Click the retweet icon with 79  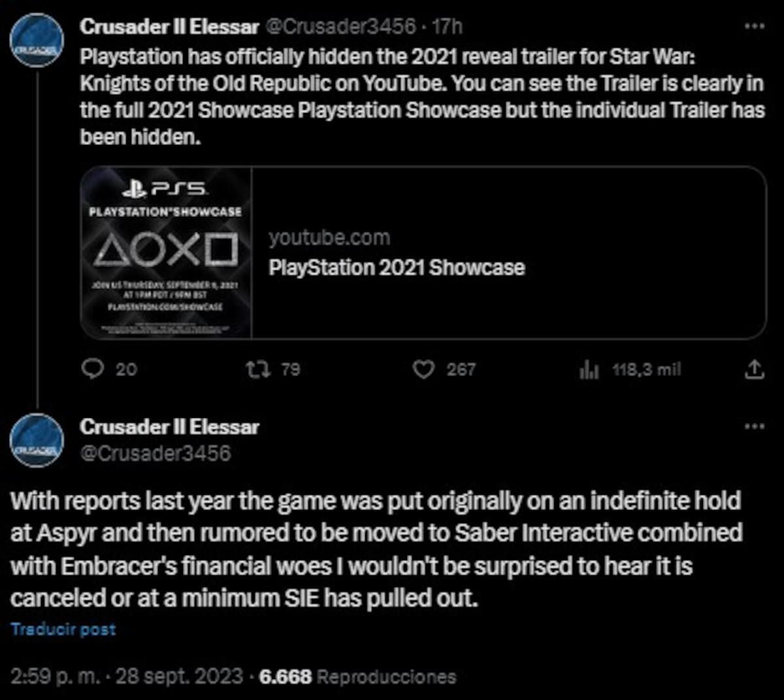click(254, 370)
